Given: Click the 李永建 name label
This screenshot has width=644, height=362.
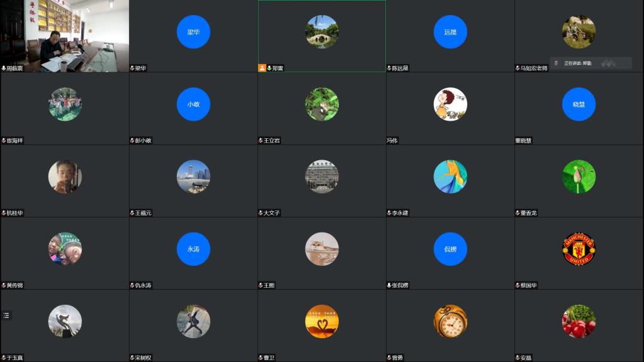Looking at the screenshot, I should [400, 213].
